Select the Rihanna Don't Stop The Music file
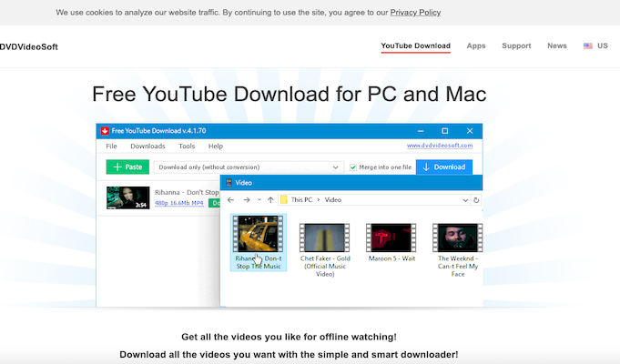 259,243
